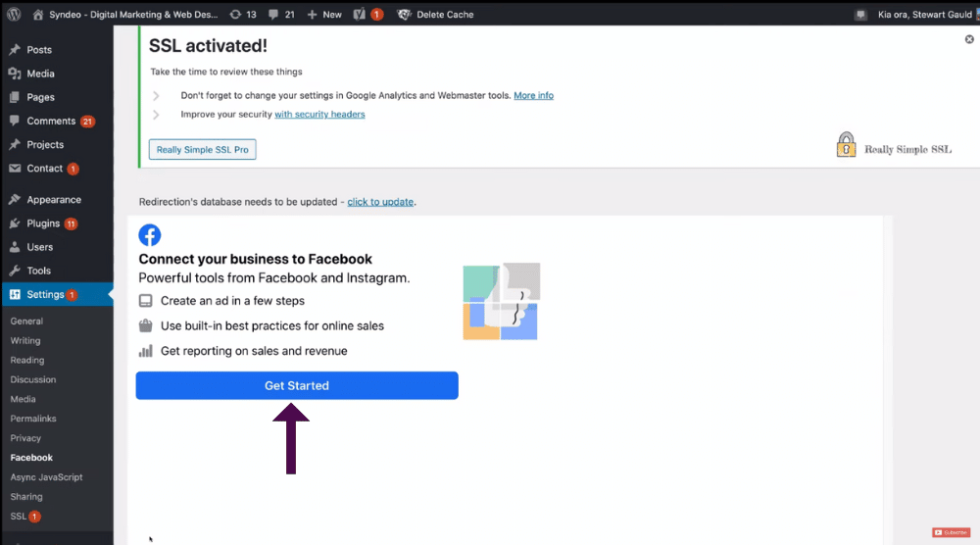
Task: Click the Media icon in main sidebar
Action: [15, 74]
